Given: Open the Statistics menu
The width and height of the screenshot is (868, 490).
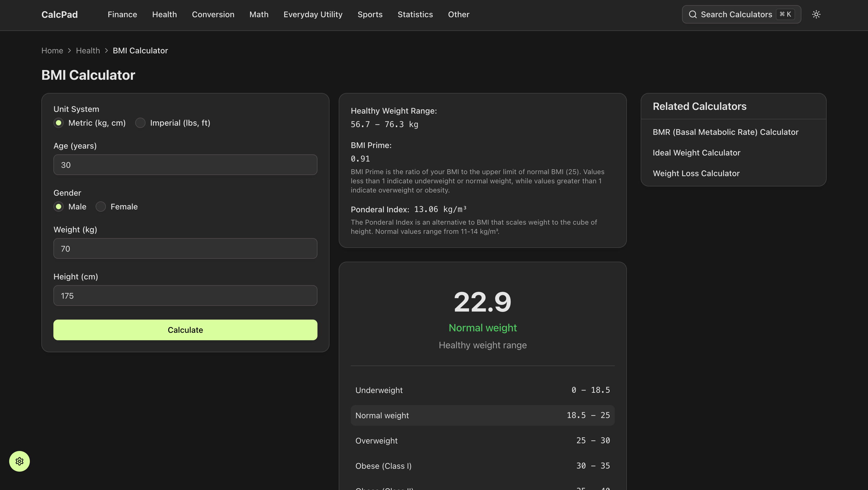Looking at the screenshot, I should click(415, 14).
